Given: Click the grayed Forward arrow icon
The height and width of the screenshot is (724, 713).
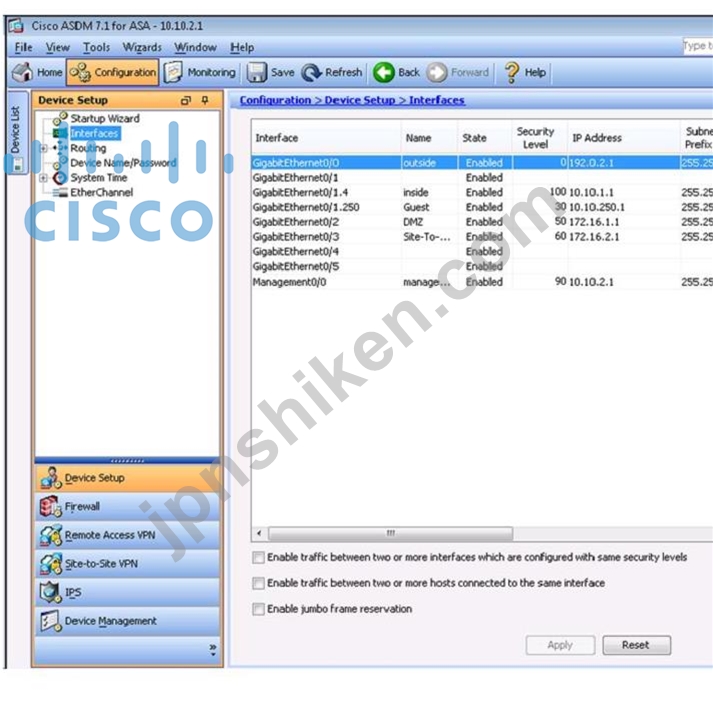Looking at the screenshot, I should [x=437, y=72].
